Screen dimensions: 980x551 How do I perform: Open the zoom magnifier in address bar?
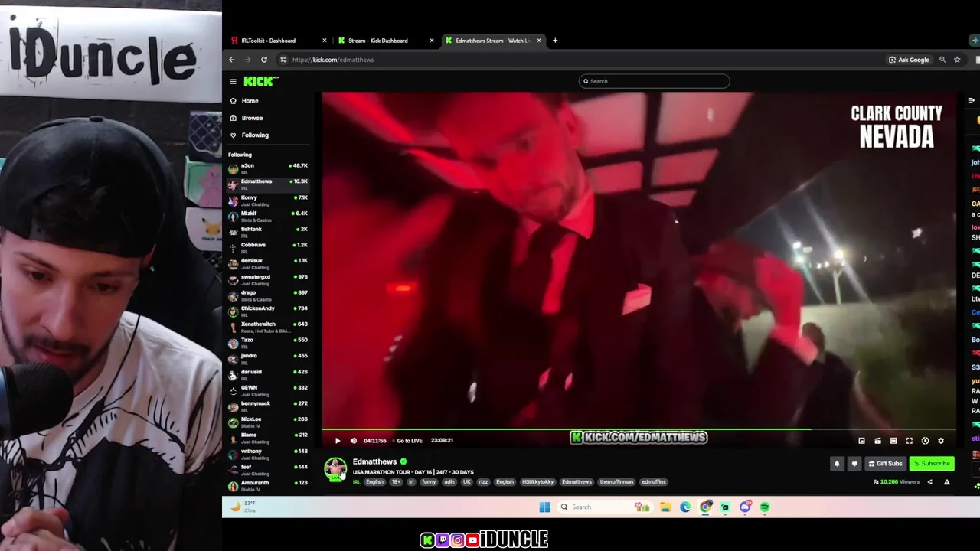tap(942, 60)
